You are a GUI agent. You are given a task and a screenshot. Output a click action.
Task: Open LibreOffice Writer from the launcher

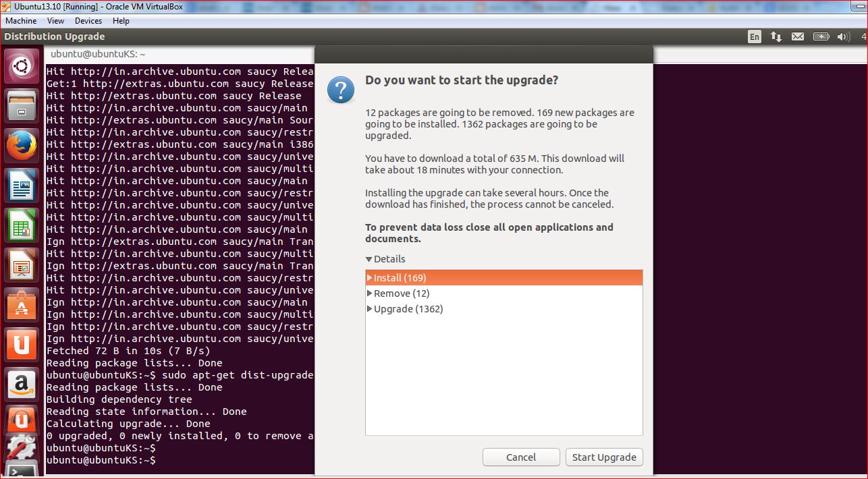[x=22, y=185]
